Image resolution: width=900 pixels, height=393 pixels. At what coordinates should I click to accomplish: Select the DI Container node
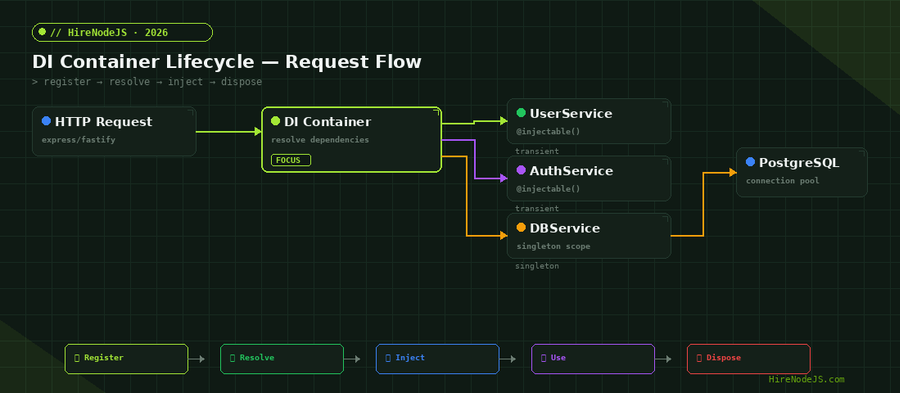click(x=352, y=139)
